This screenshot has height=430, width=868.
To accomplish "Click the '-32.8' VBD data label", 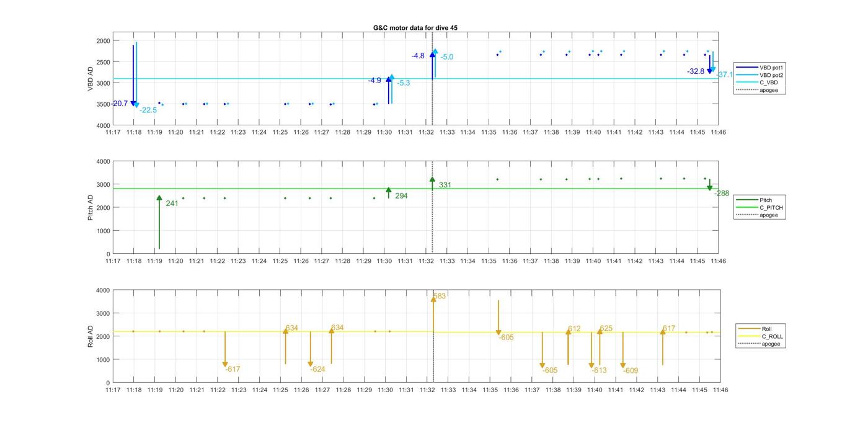I will (696, 71).
